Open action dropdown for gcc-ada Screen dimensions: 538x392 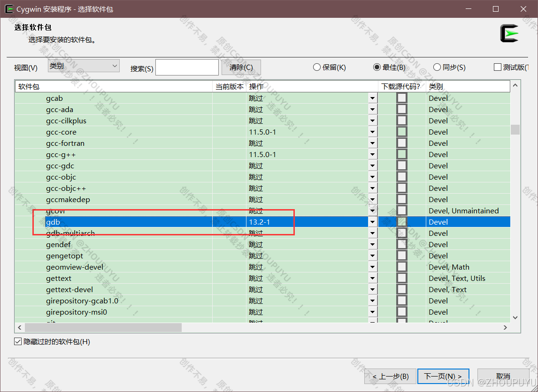point(373,110)
